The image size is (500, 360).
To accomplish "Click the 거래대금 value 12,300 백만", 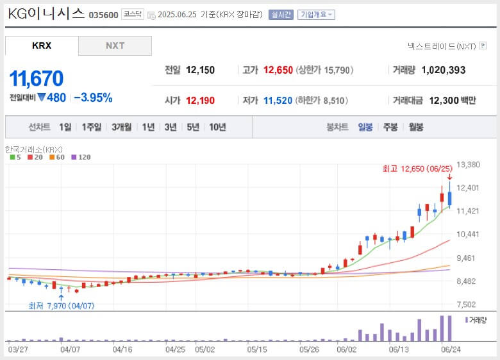I will [x=453, y=100].
